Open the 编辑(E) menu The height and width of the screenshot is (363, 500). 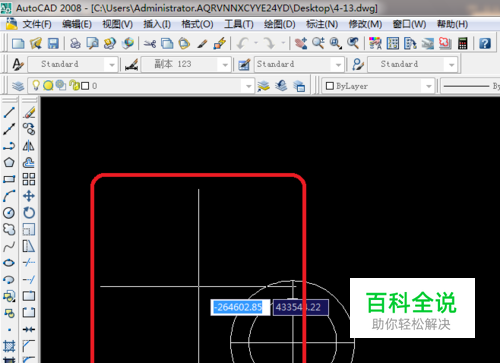pos(77,24)
